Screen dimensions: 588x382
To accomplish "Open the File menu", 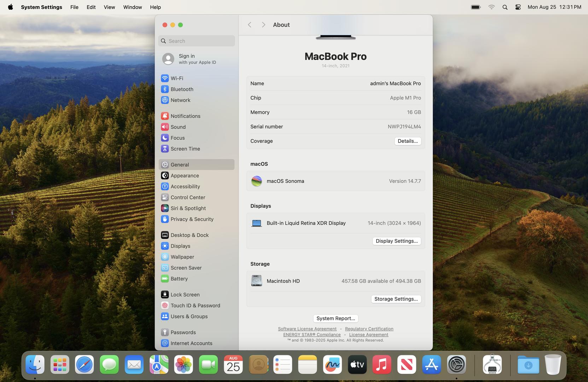I will (x=74, y=7).
